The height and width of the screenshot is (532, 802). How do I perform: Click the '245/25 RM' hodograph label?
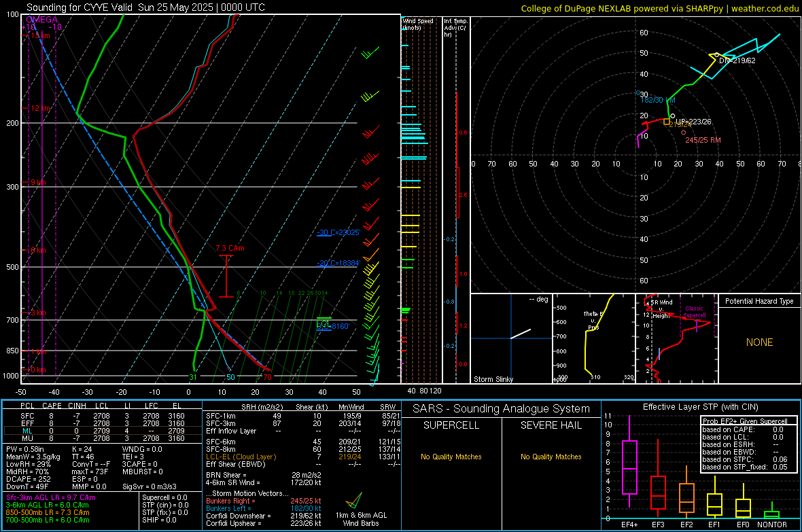point(703,140)
